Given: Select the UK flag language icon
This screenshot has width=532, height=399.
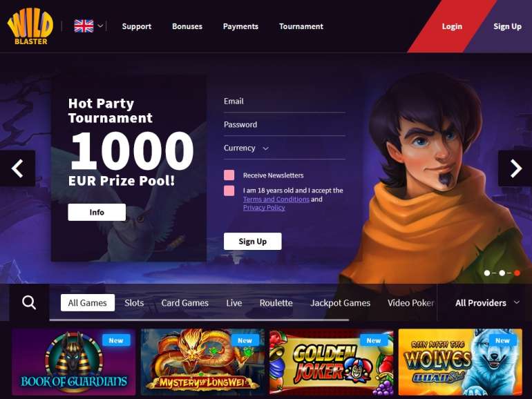Looking at the screenshot, I should (x=84, y=26).
